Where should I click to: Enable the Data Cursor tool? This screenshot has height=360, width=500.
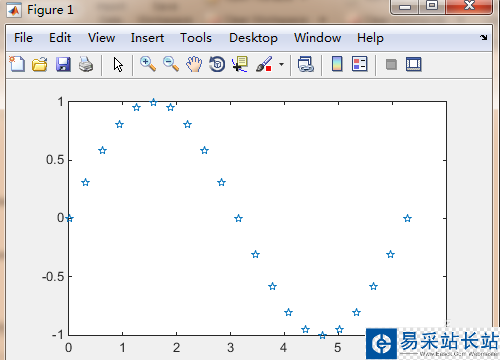pyautogui.click(x=240, y=64)
